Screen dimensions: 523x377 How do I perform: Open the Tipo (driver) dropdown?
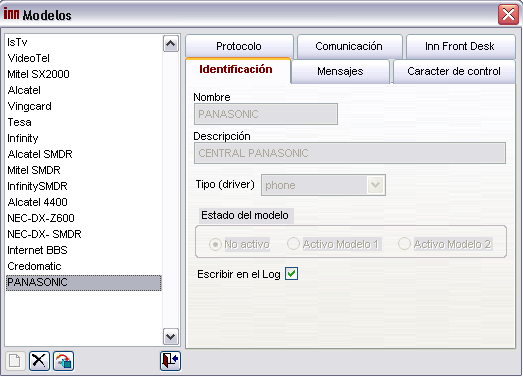376,185
